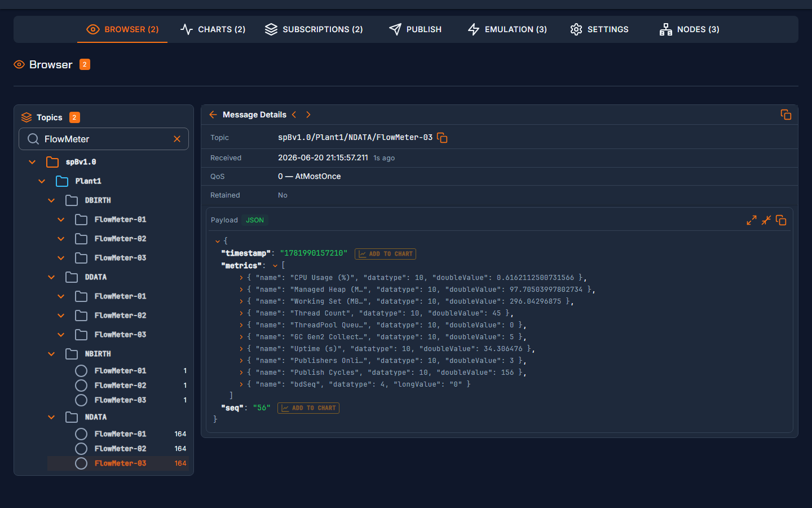812x508 pixels.
Task: Click the FlowMeter topic search field
Action: tap(104, 139)
